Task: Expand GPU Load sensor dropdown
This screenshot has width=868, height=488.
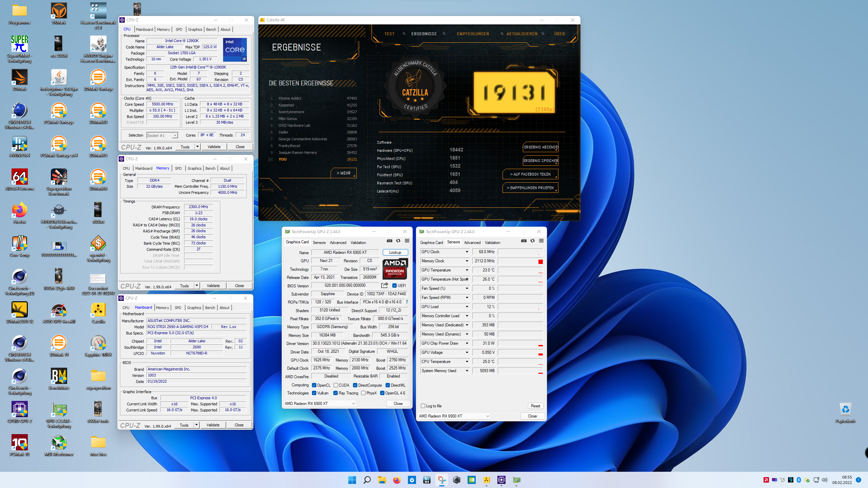Action: click(467, 307)
